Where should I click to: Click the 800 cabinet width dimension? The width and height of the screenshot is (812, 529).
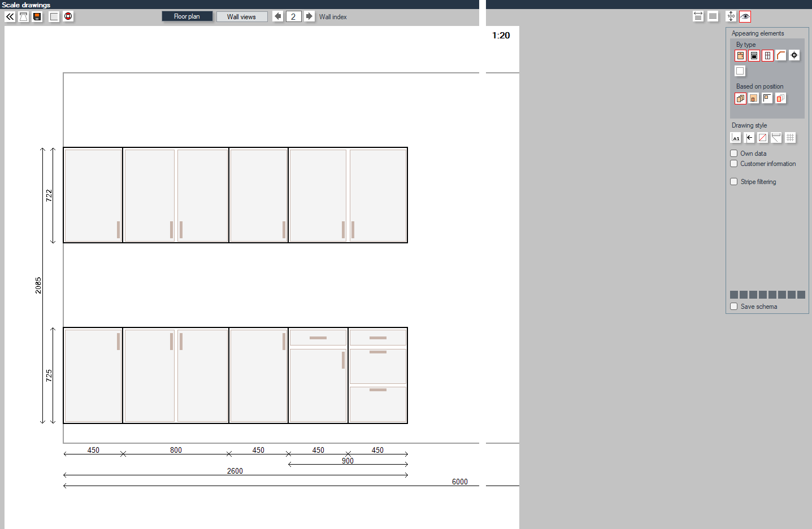click(x=176, y=450)
